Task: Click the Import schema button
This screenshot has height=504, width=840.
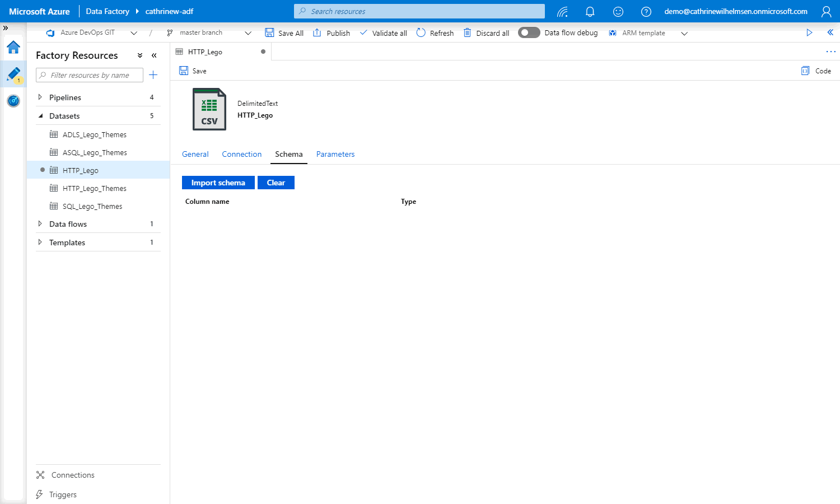Action: [218, 183]
